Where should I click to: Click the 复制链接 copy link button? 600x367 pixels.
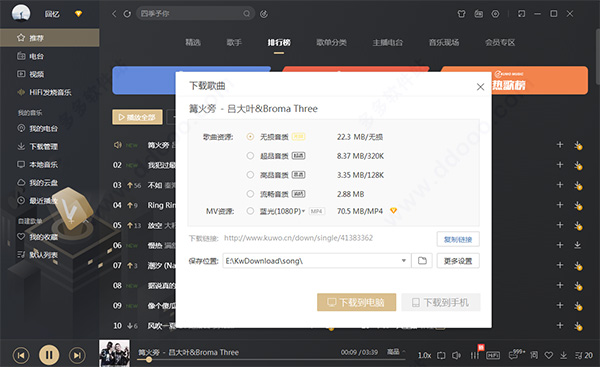[x=458, y=239]
